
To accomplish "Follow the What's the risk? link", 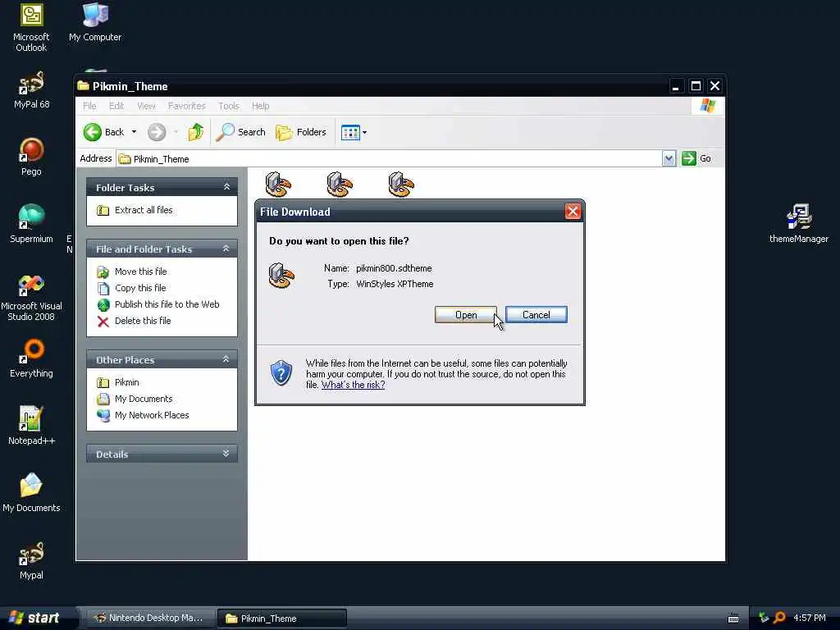I will [353, 385].
